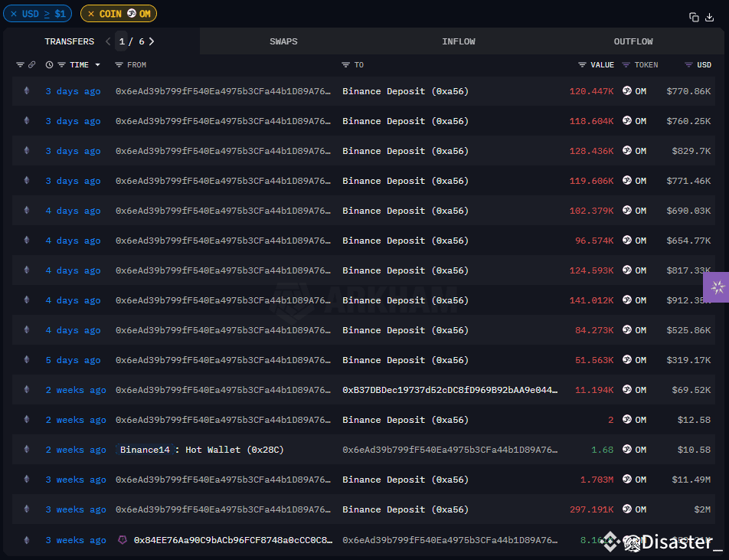Viewport: 729px width, 560px height.
Task: Switch to the INFLOW tab
Action: tap(459, 41)
